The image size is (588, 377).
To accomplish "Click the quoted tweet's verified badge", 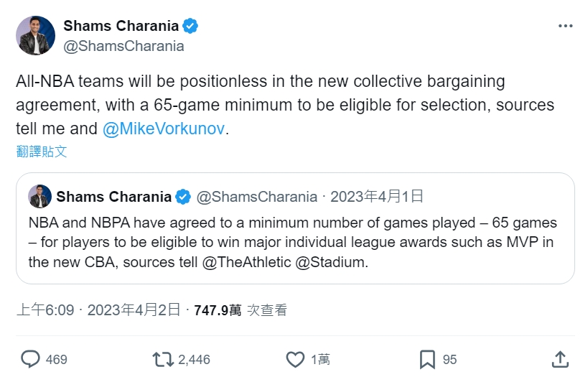I will coord(184,197).
